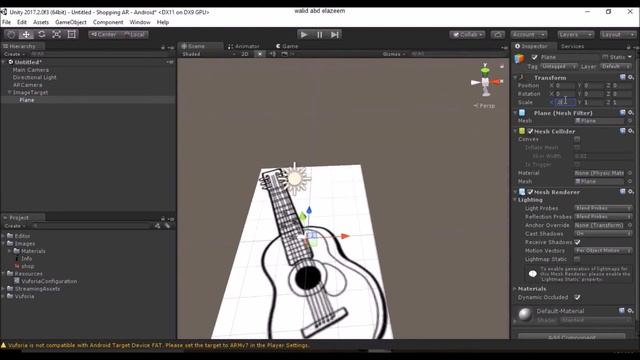Viewport: 640px width, 360px height.
Task: Open Mesh Renderer gear settings
Action: [x=631, y=191]
